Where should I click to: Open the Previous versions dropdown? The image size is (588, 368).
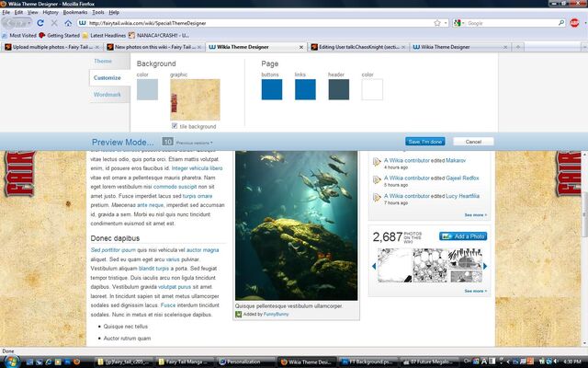[x=194, y=143]
